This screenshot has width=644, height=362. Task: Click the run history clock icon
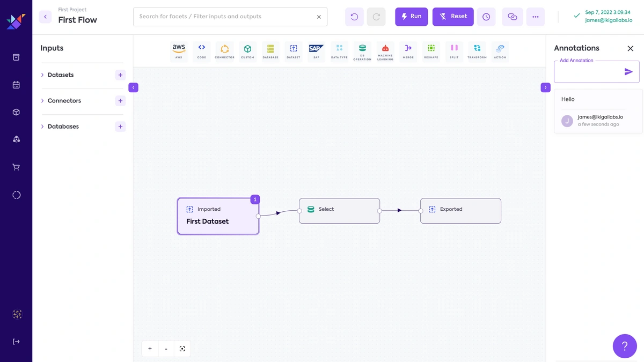(486, 17)
